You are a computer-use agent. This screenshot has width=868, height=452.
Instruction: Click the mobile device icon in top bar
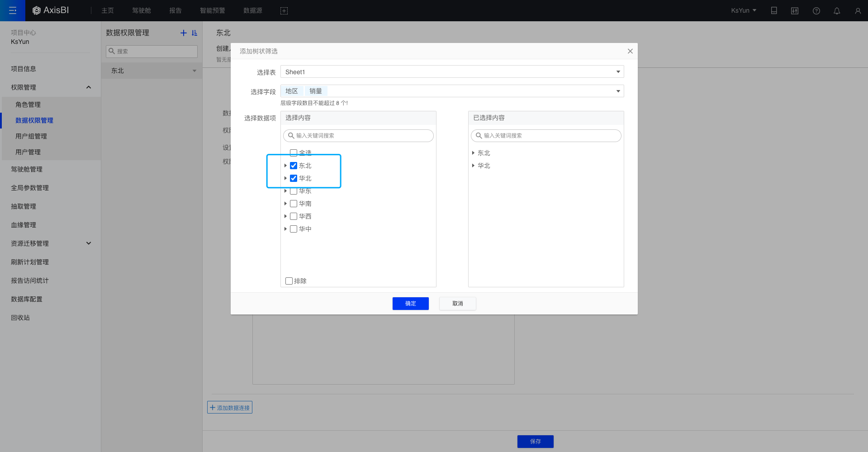point(774,11)
